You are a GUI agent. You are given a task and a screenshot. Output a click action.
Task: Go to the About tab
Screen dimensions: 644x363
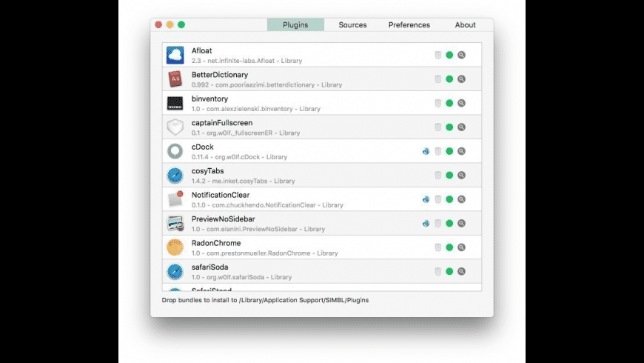465,25
